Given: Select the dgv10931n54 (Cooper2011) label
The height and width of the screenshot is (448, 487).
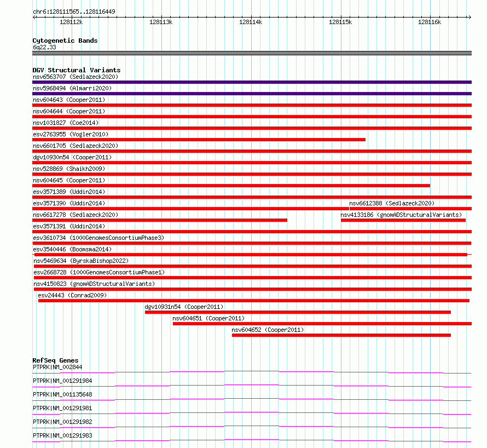Looking at the screenshot, I should tap(184, 307).
